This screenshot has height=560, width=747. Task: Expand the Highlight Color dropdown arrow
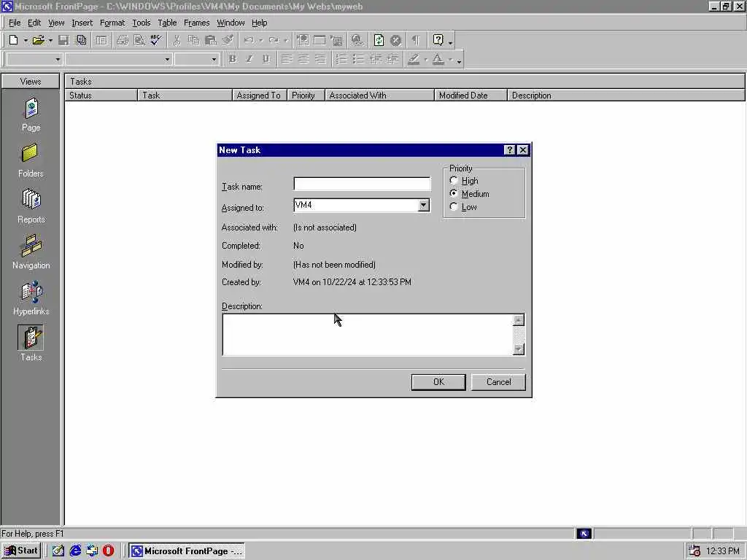(x=425, y=60)
